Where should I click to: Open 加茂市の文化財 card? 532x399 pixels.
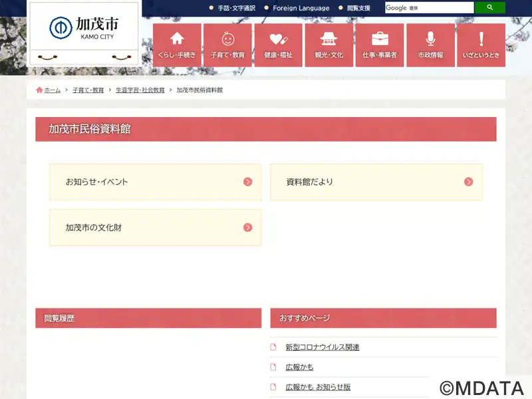156,227
